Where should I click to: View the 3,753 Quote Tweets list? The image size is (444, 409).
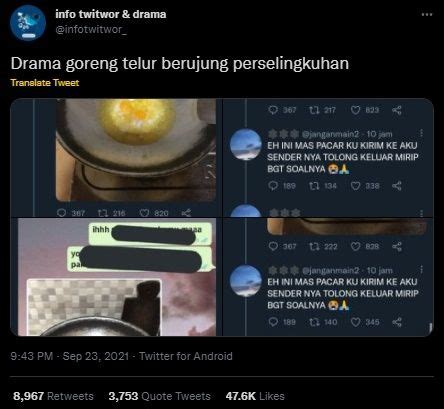coord(160,396)
